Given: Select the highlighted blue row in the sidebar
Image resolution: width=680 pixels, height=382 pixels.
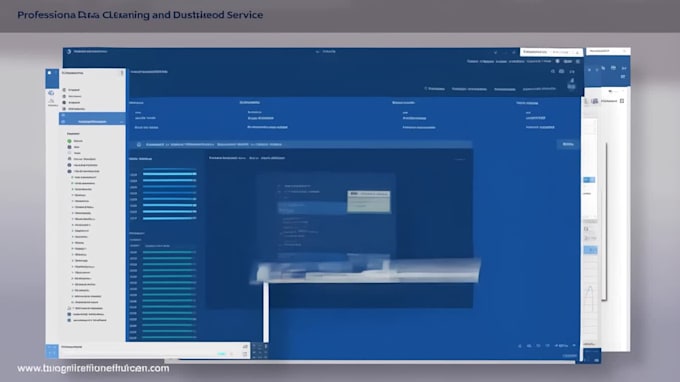Looking at the screenshot, I should 92,119.
